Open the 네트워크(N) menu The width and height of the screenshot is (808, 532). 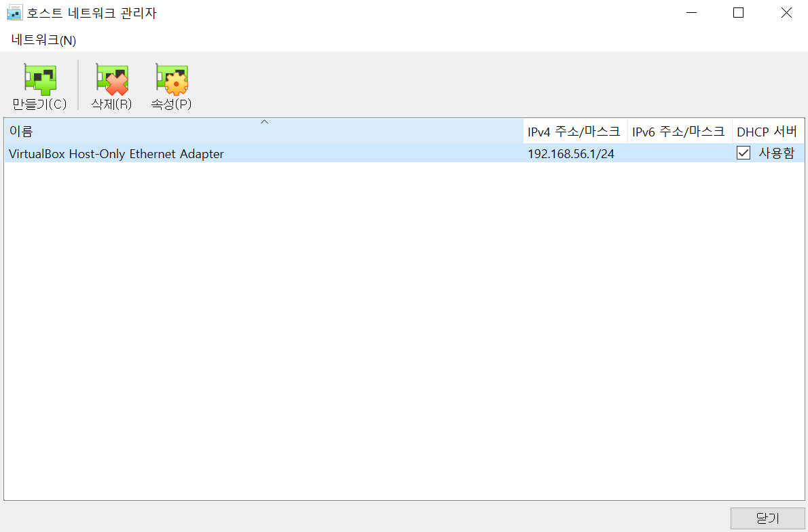coord(44,40)
